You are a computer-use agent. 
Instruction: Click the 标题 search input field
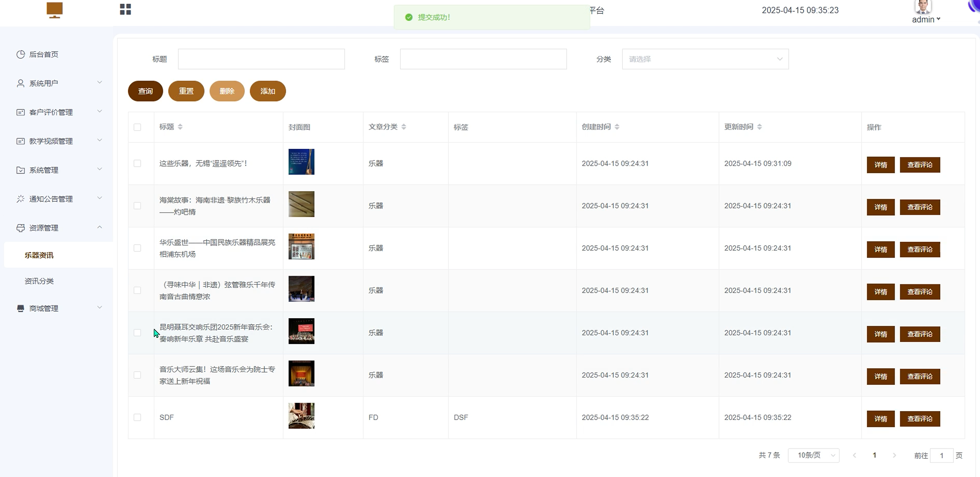(x=261, y=59)
